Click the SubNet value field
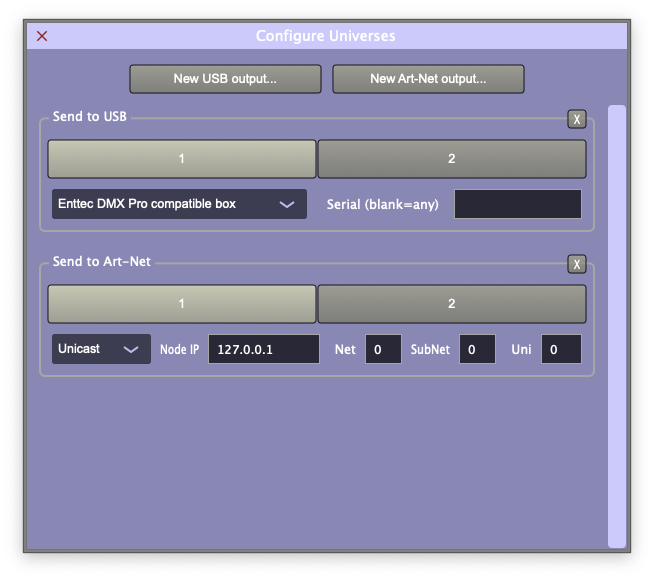 tap(477, 349)
